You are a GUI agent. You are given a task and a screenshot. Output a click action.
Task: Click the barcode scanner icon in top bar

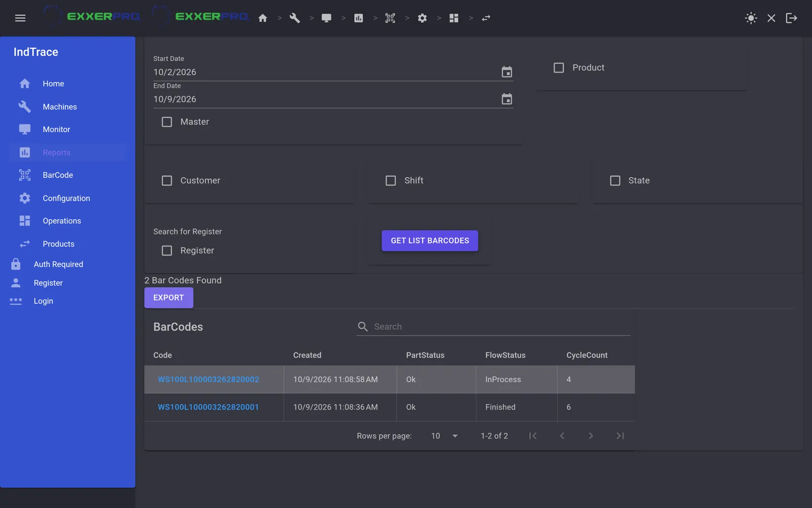tap(390, 18)
